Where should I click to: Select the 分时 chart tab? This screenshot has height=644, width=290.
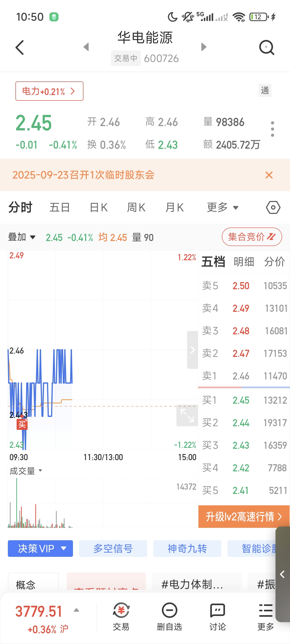(20, 208)
